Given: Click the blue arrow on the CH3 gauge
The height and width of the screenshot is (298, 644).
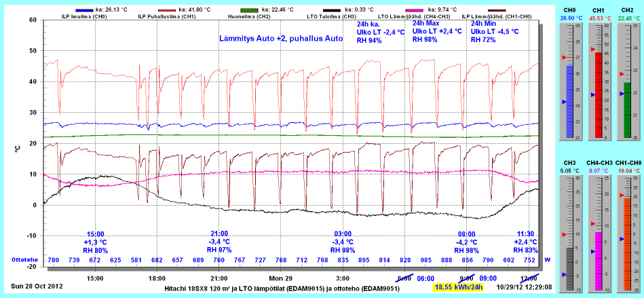Looking at the screenshot, I should pyautogui.click(x=563, y=251).
